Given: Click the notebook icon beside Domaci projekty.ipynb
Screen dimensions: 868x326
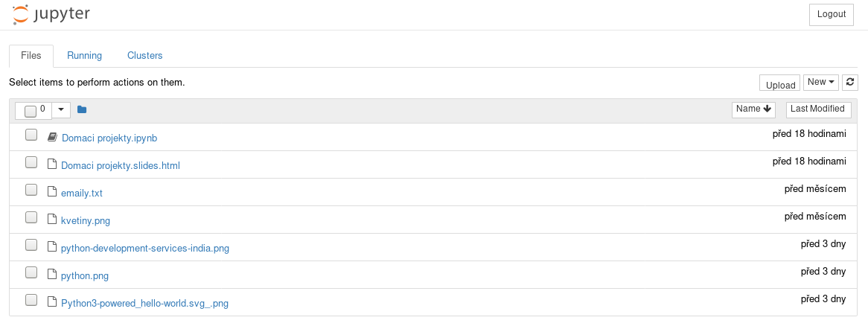Looking at the screenshot, I should [52, 137].
